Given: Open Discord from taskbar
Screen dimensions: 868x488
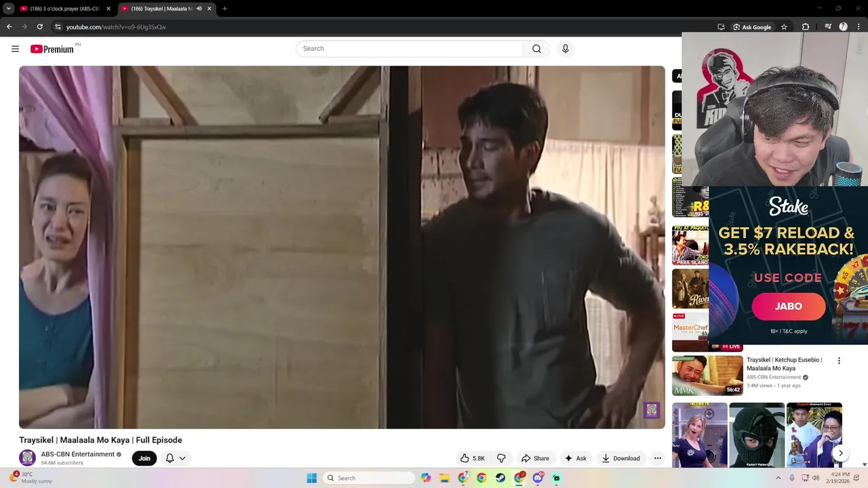Looking at the screenshot, I should pos(538,478).
